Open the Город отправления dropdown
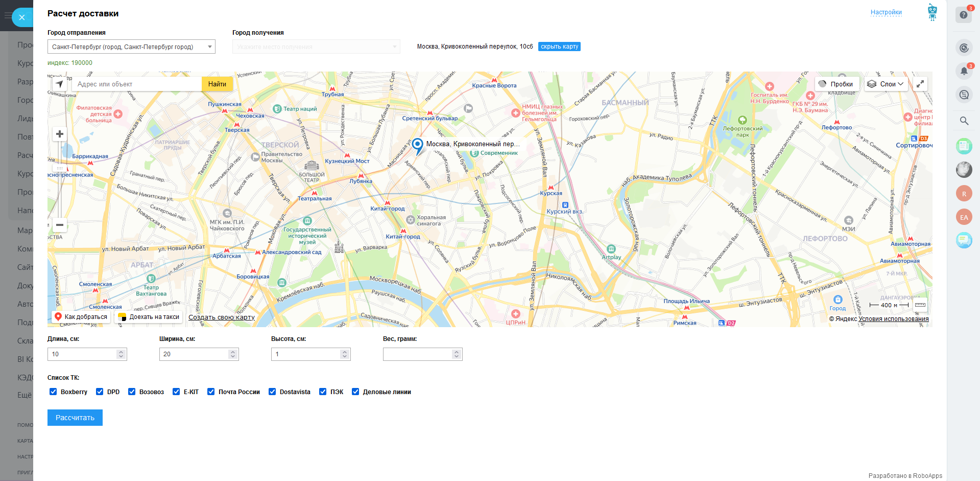The height and width of the screenshot is (481, 980). pyautogui.click(x=131, y=47)
